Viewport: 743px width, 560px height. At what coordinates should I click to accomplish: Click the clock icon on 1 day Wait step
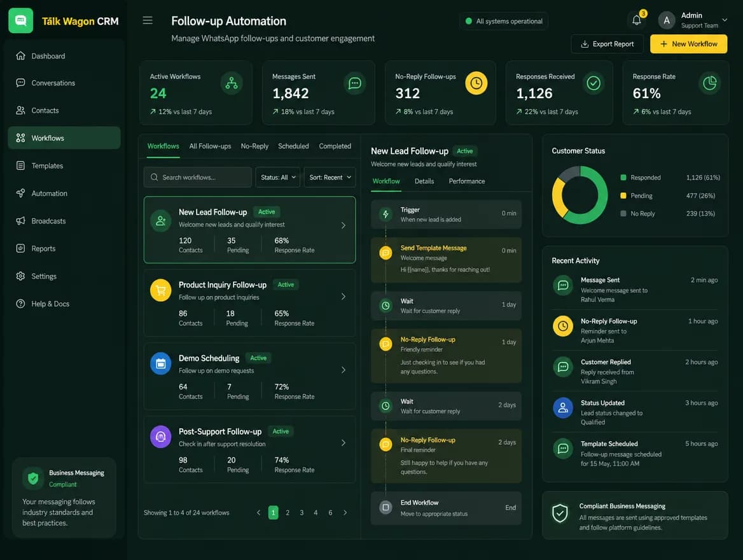[x=385, y=306]
